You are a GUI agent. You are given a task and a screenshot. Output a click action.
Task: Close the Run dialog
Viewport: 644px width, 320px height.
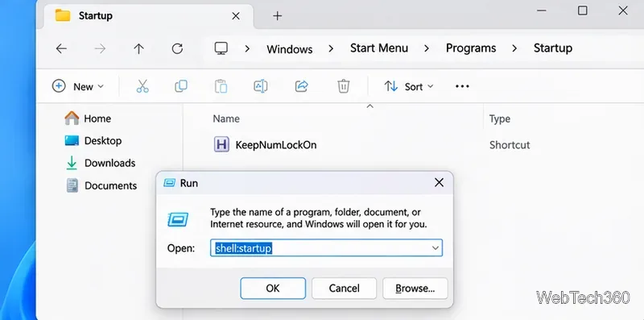click(x=439, y=183)
